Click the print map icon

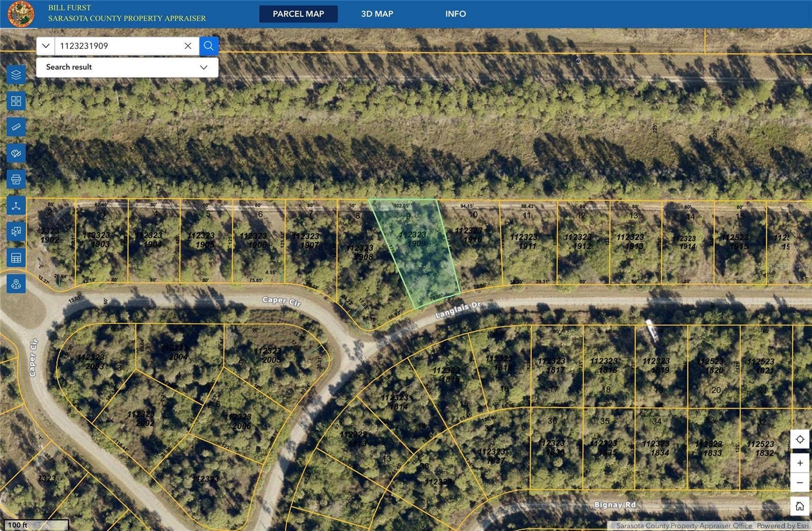tap(16, 179)
